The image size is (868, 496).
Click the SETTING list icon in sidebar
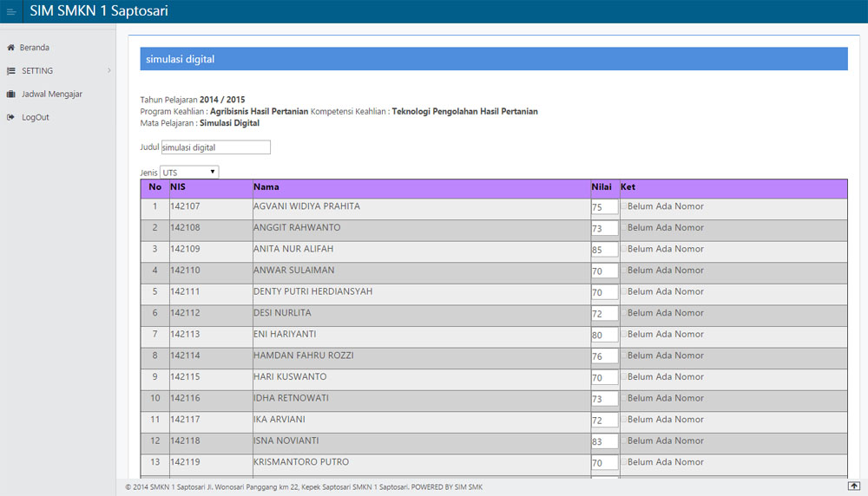coord(10,71)
